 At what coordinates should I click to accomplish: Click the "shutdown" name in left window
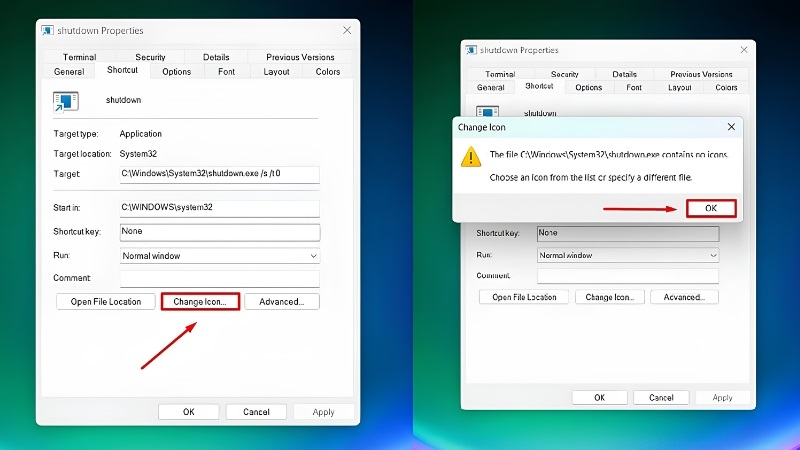click(x=123, y=100)
